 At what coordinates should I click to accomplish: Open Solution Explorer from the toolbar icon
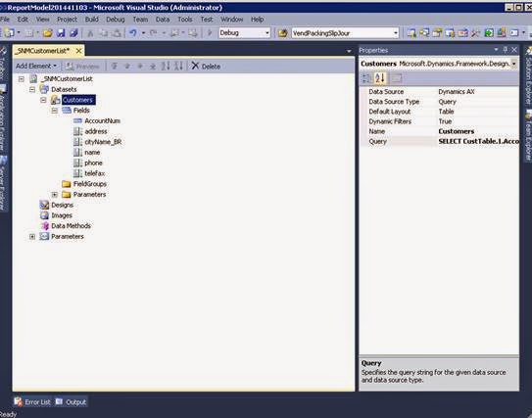tap(411, 33)
